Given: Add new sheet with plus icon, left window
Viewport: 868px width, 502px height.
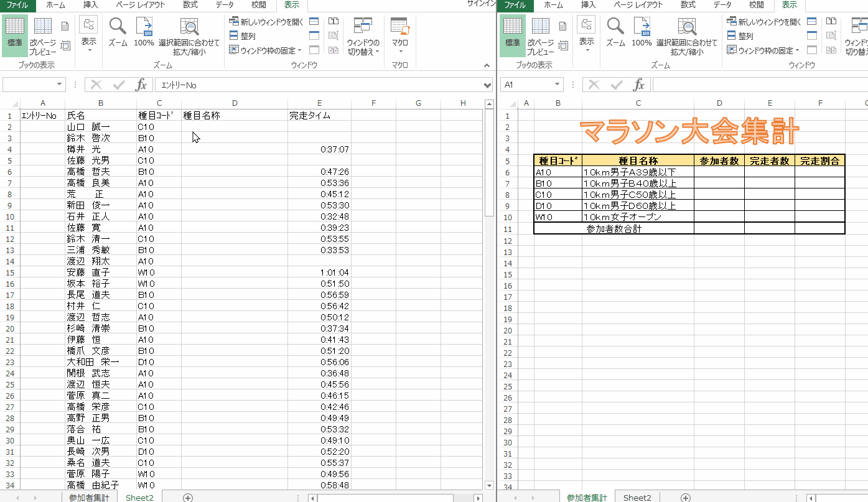Looking at the screenshot, I should pos(188,498).
